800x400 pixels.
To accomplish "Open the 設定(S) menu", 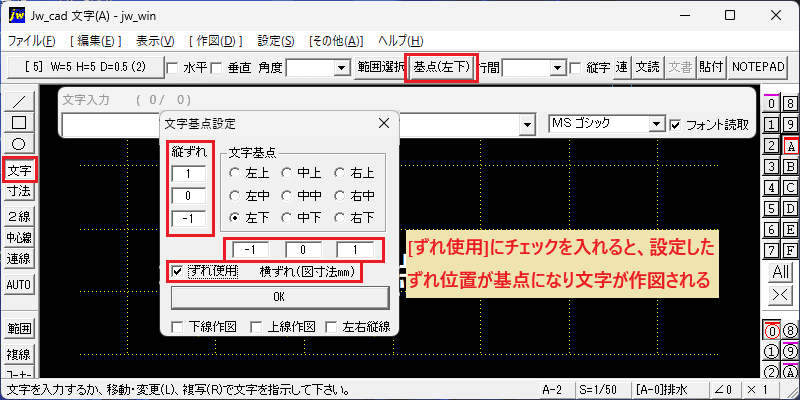I will (276, 41).
